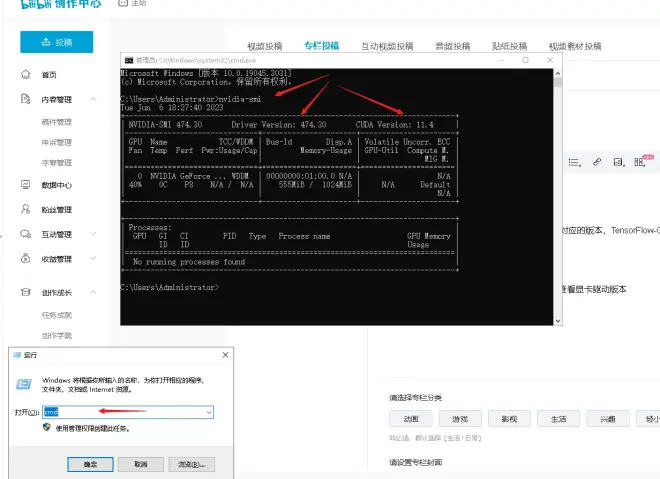Image resolution: width=660 pixels, height=479 pixels.
Task: Click 'No running processes found' text
Action: tap(189, 262)
